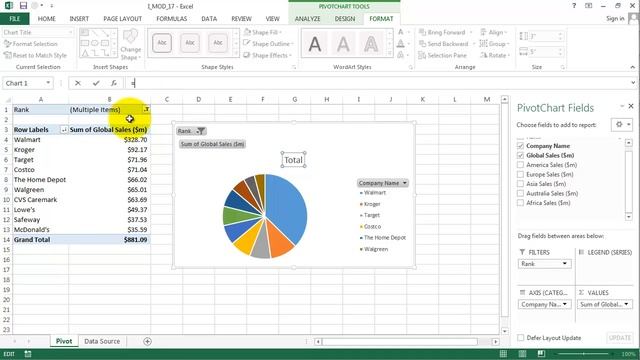Toggle the Company Name field checkbox
Screen dimensions: 640x360
[x=520, y=146]
